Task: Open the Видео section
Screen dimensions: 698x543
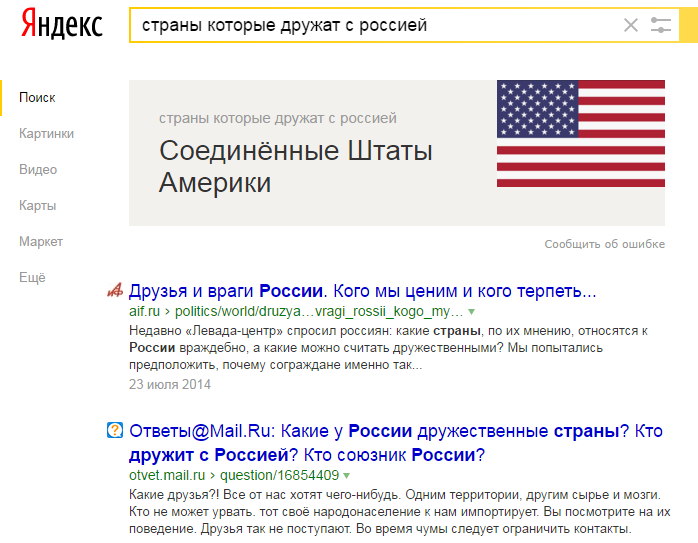Action: [38, 170]
